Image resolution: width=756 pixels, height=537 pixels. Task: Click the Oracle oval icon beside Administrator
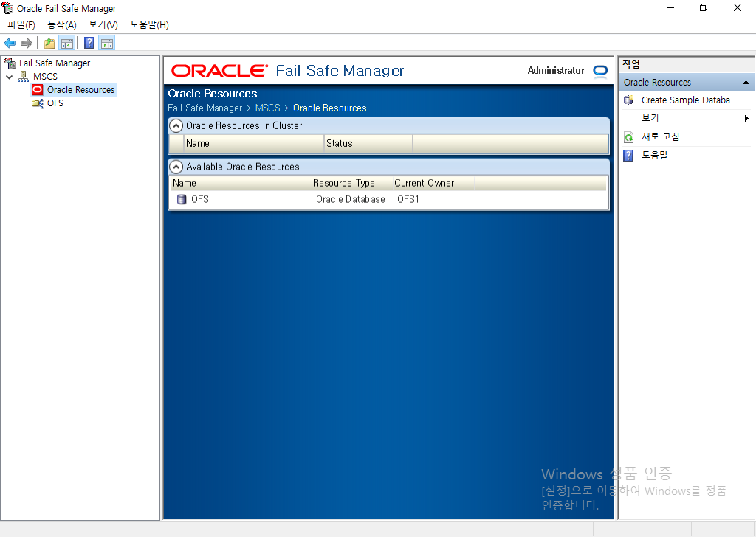tap(600, 72)
